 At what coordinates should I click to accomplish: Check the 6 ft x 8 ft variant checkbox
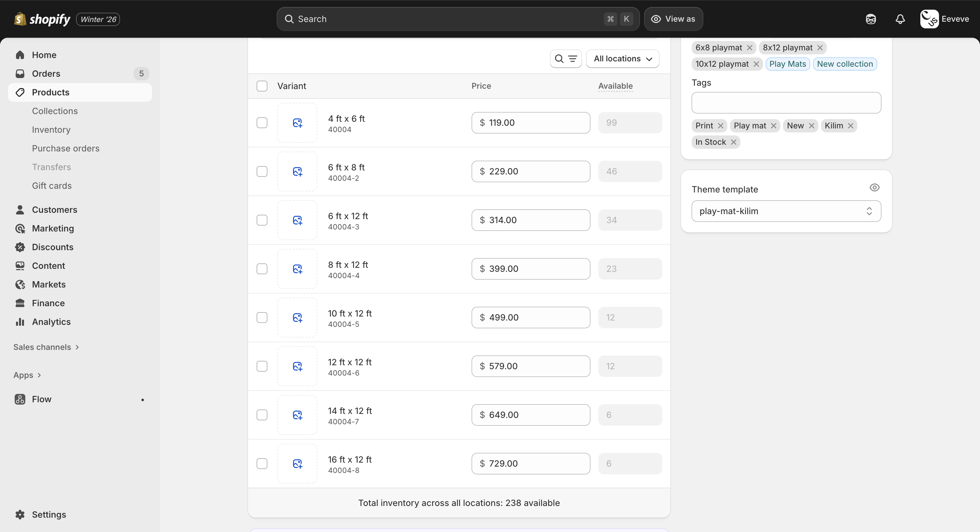coord(262,171)
